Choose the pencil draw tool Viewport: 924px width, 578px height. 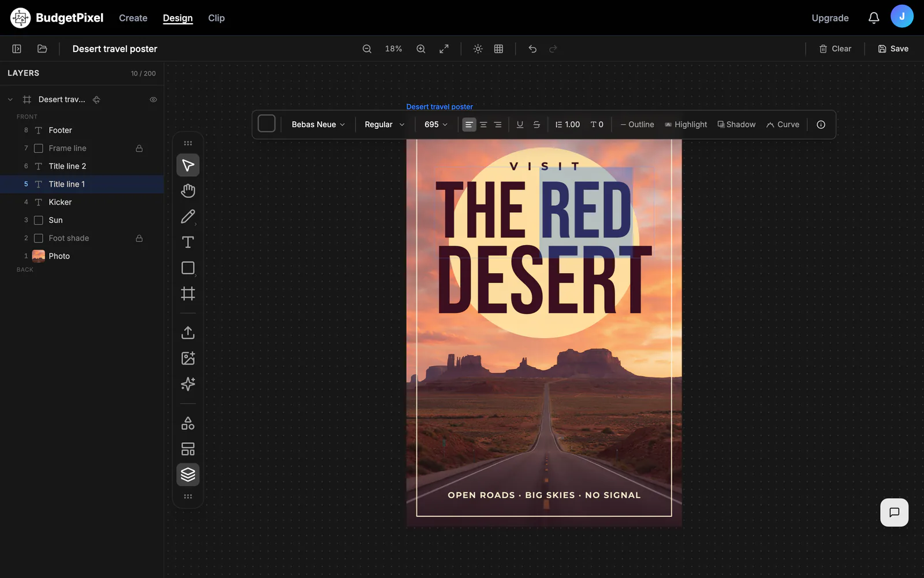(188, 217)
